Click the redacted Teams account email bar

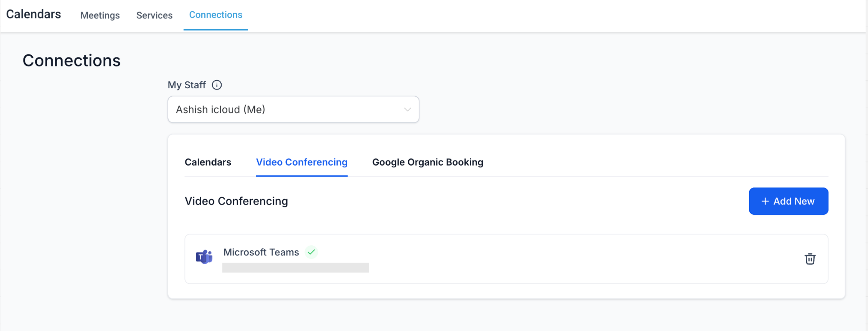point(295,268)
